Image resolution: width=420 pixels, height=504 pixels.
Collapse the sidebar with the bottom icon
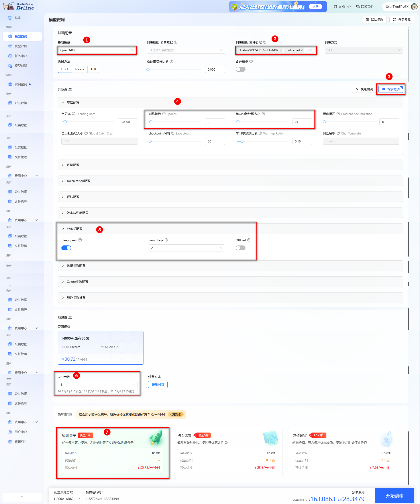click(22, 497)
